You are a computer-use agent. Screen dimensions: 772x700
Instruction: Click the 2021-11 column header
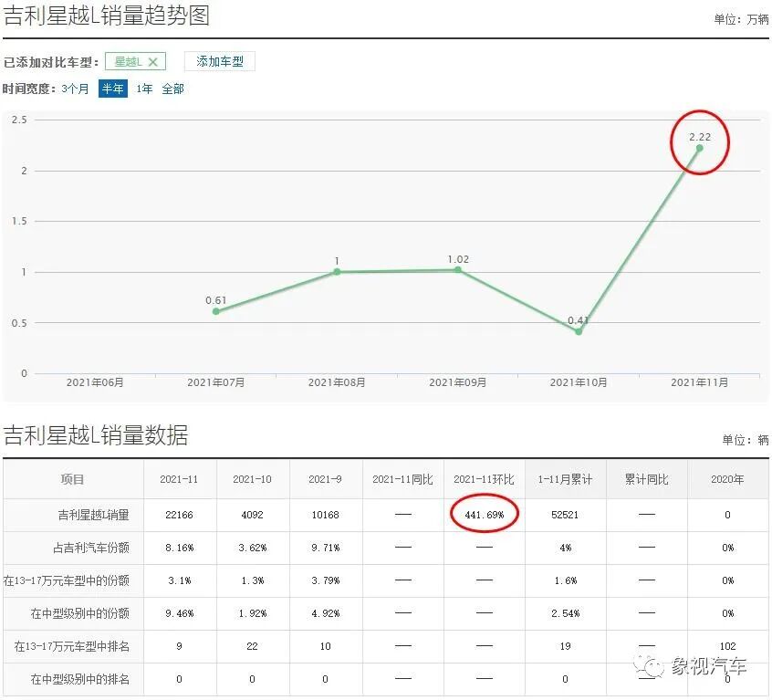tap(179, 479)
